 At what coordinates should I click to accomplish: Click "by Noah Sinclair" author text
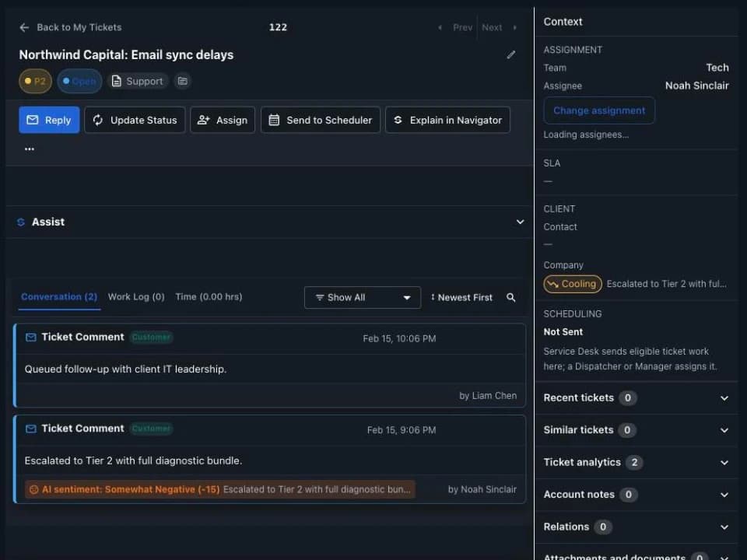tap(482, 489)
